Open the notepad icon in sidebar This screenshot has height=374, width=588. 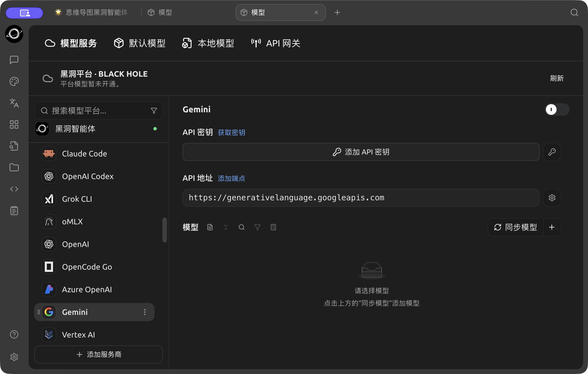click(x=14, y=210)
